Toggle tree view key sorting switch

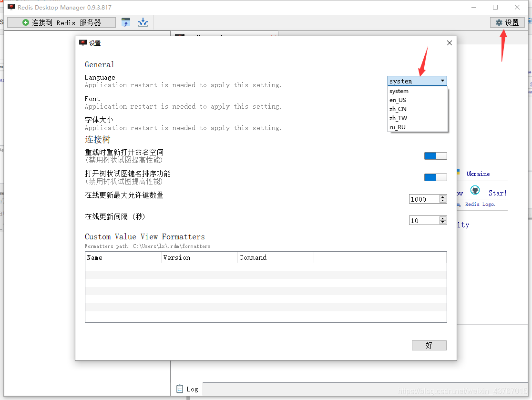[435, 177]
